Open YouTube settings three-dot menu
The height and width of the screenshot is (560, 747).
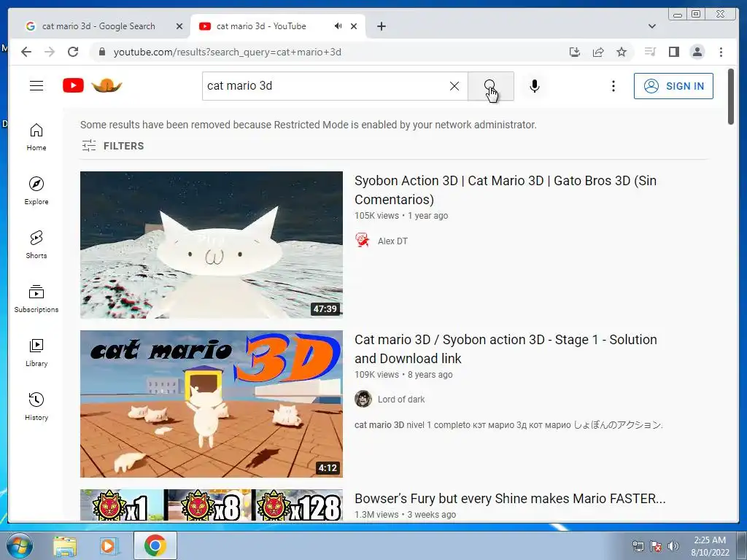tap(613, 86)
